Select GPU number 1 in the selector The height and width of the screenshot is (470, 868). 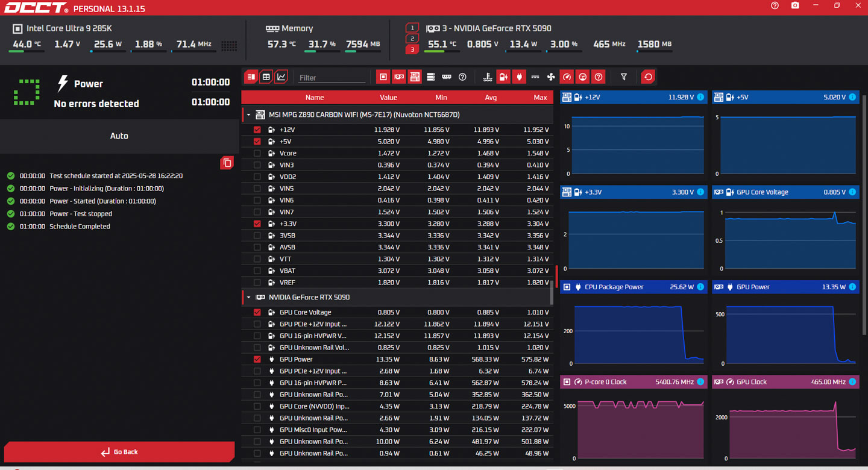[412, 28]
